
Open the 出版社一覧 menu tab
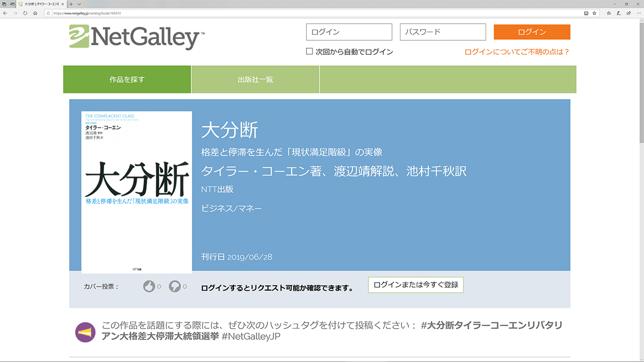tap(256, 79)
